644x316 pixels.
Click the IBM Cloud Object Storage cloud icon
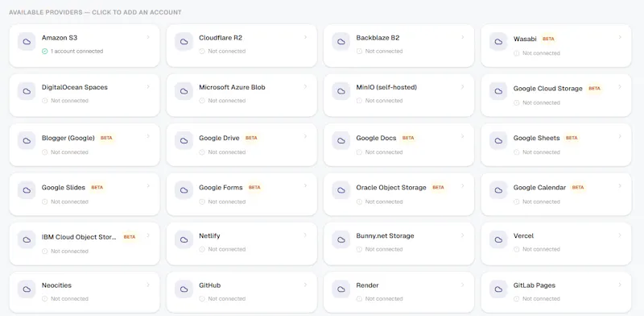pos(27,239)
